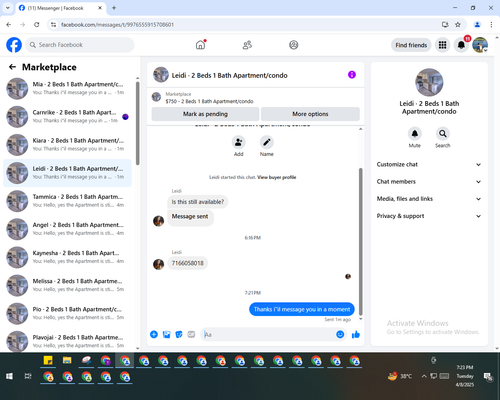Viewport: 500px width, 400px height.
Task: Open the Friends icon in top navigation
Action: [247, 45]
